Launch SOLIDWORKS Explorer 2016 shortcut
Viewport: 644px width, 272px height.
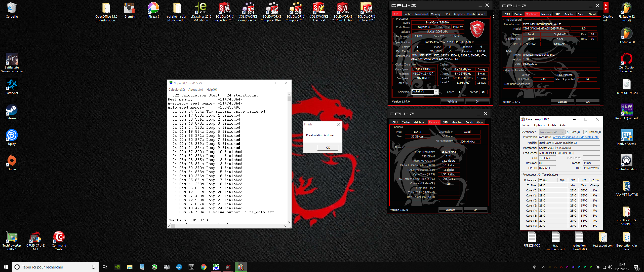pos(366,12)
